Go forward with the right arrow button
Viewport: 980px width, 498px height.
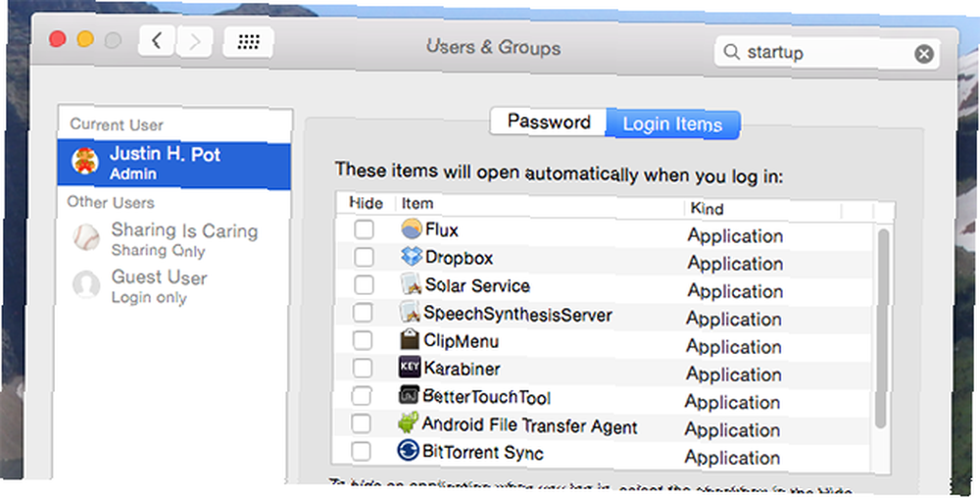pos(194,42)
